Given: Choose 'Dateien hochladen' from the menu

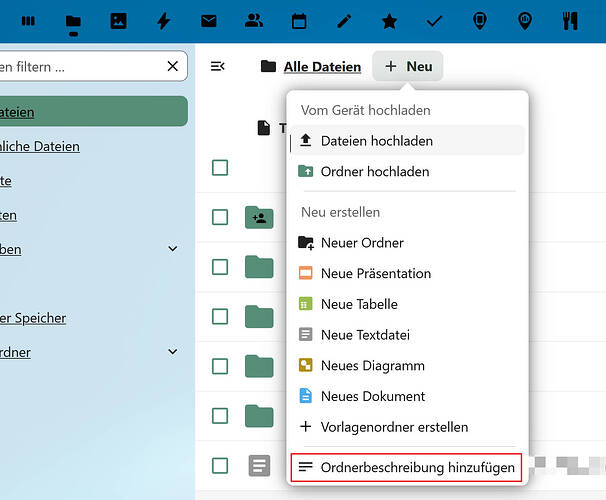Looking at the screenshot, I should click(376, 141).
